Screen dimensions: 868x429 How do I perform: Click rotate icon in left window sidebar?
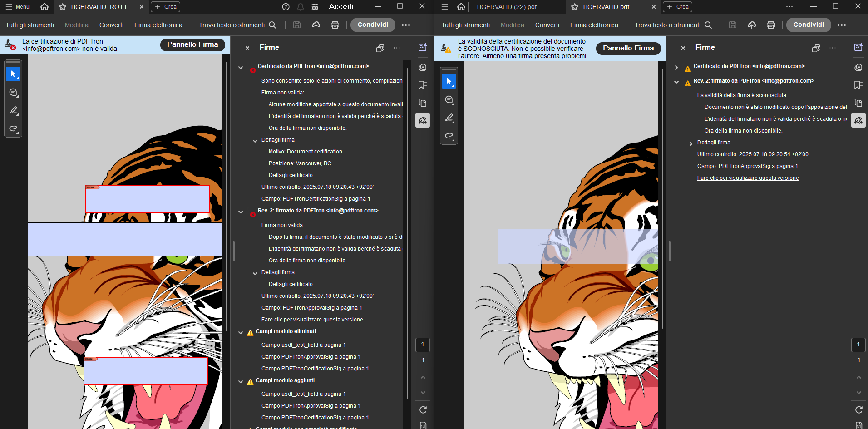coord(423,410)
